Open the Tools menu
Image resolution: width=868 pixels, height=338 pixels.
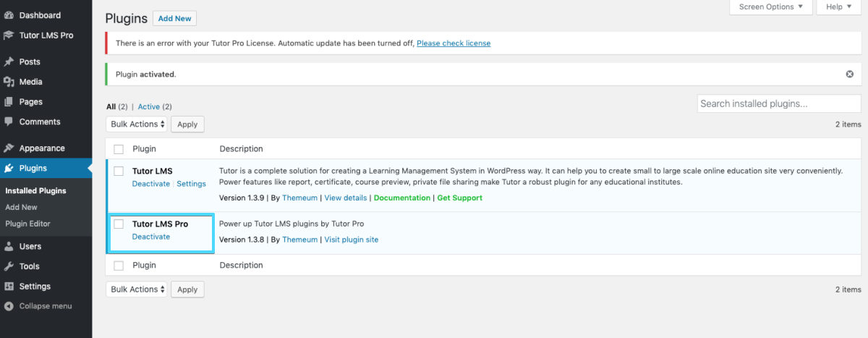pyautogui.click(x=30, y=266)
